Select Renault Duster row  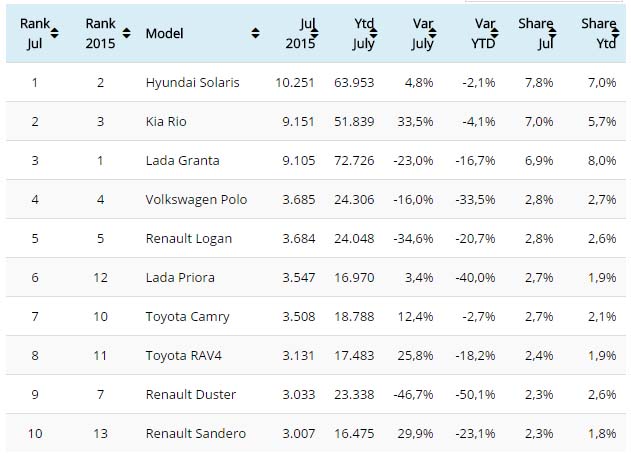click(x=188, y=394)
